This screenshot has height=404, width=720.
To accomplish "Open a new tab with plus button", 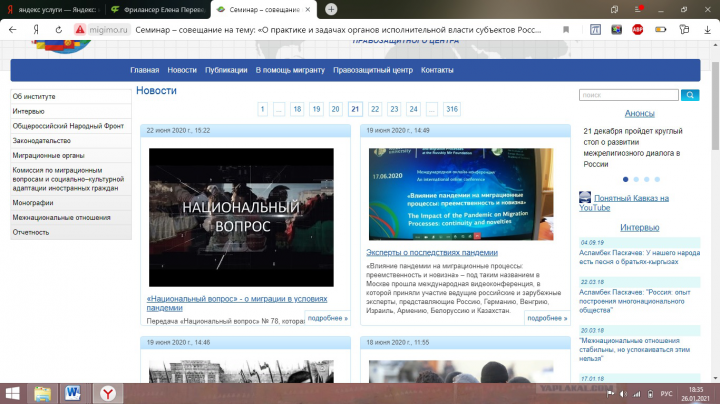I will click(331, 9).
